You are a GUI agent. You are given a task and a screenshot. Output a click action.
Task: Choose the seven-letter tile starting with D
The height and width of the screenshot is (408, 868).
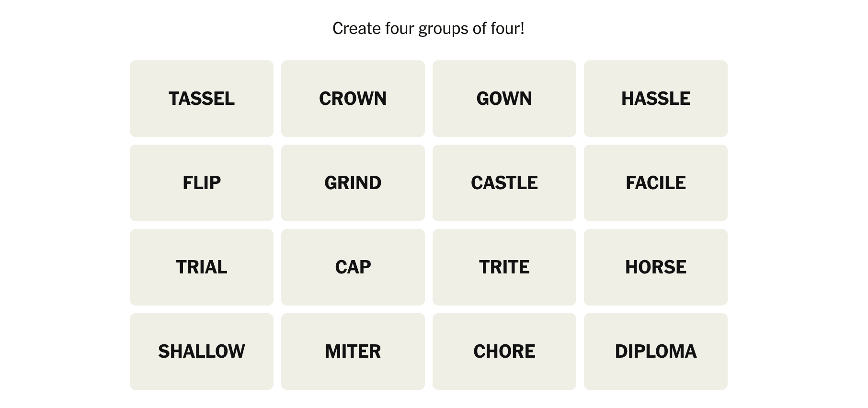click(655, 351)
